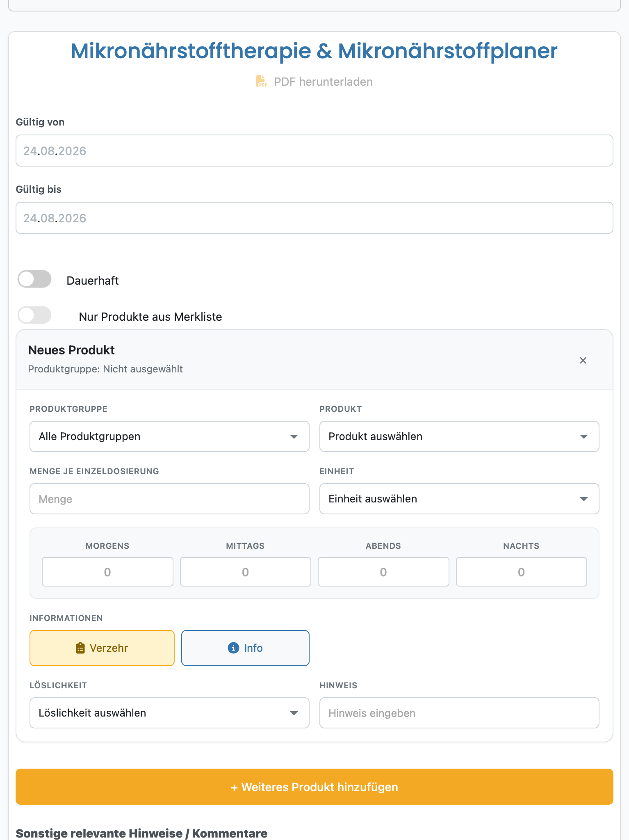
Task: Click the Info button
Action: click(245, 648)
